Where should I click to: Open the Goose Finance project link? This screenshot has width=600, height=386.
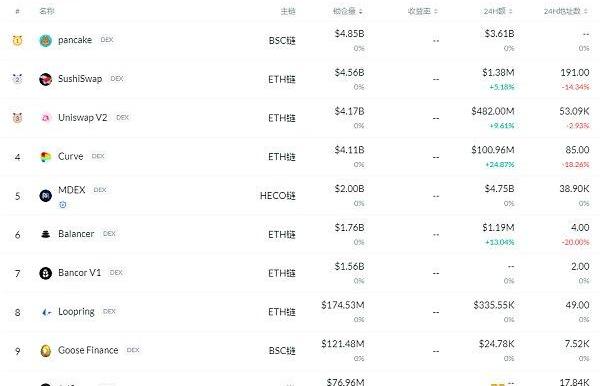pyautogui.click(x=88, y=350)
